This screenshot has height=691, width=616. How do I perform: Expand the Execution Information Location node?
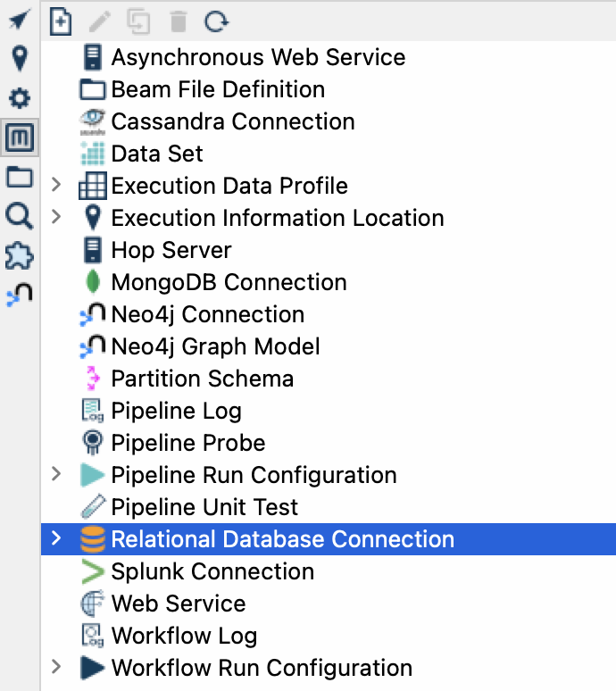(x=56, y=216)
